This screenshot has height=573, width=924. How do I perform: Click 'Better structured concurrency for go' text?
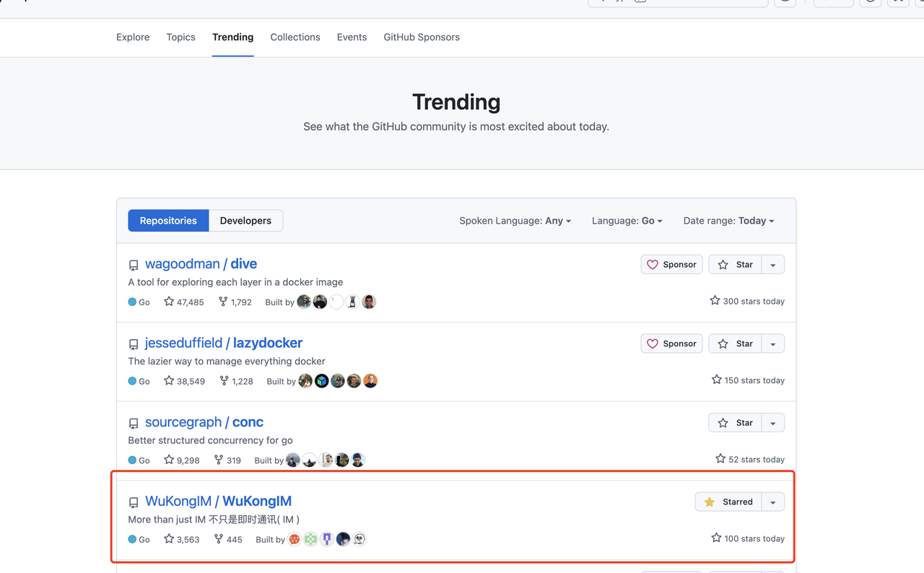210,440
